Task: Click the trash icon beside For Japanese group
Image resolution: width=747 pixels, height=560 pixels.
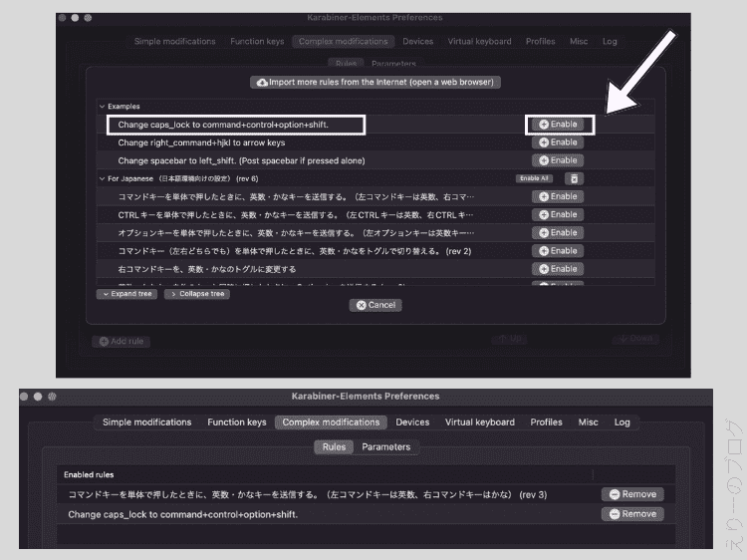Action: pyautogui.click(x=573, y=178)
